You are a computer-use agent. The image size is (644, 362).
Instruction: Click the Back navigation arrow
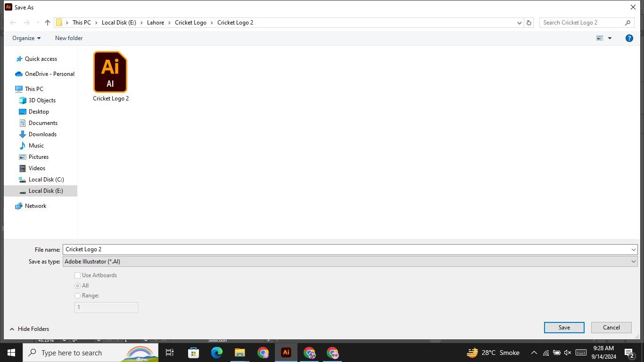click(13, 23)
